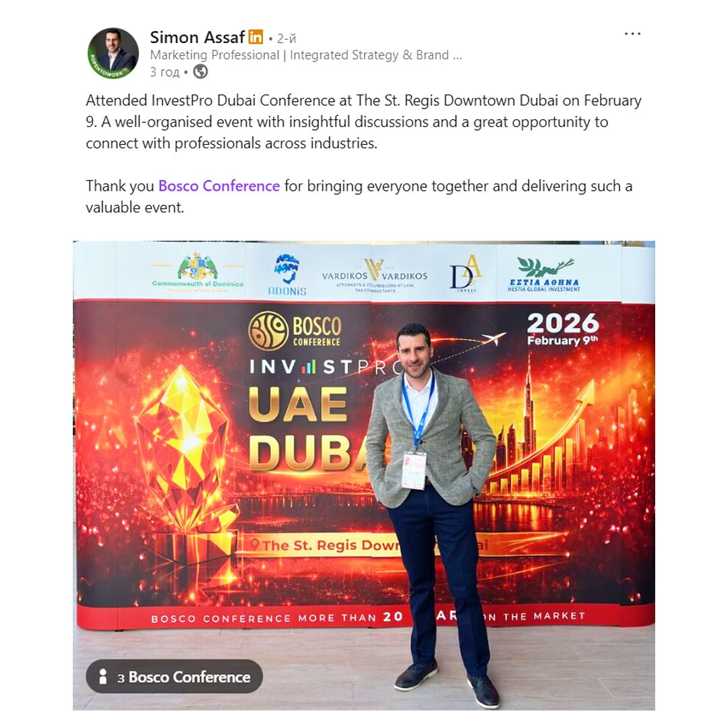Click the Vardikos & Vardikos logo

(375, 276)
